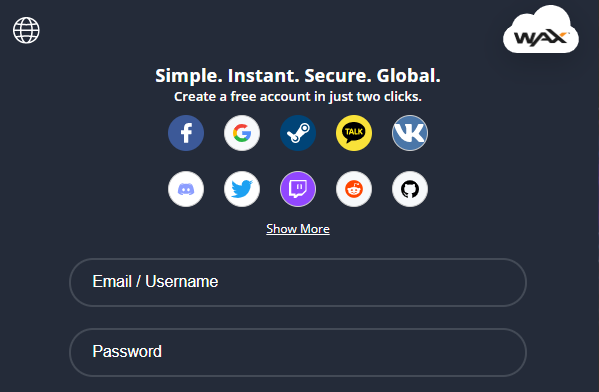Open the language selector globe icon
Image resolution: width=599 pixels, height=392 pixels.
click(x=26, y=30)
